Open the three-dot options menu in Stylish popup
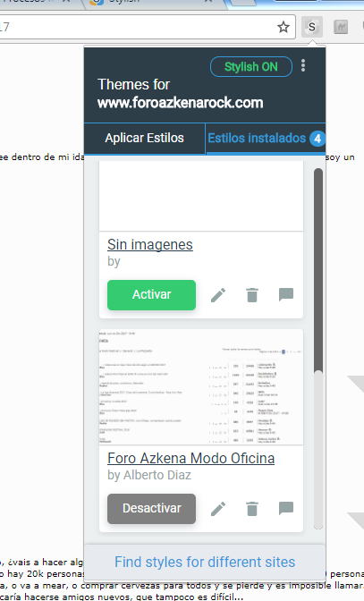This screenshot has width=364, height=601. click(x=303, y=65)
